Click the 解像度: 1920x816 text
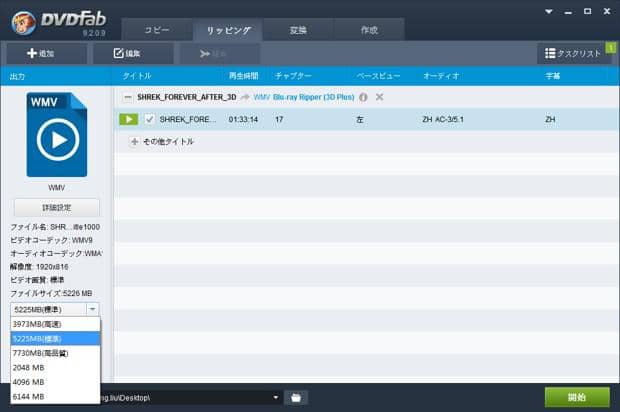This screenshot has width=620, height=412. coord(39,267)
